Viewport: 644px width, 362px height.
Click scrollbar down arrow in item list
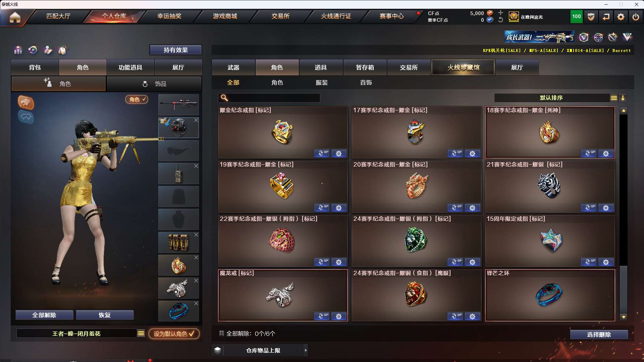point(624,317)
